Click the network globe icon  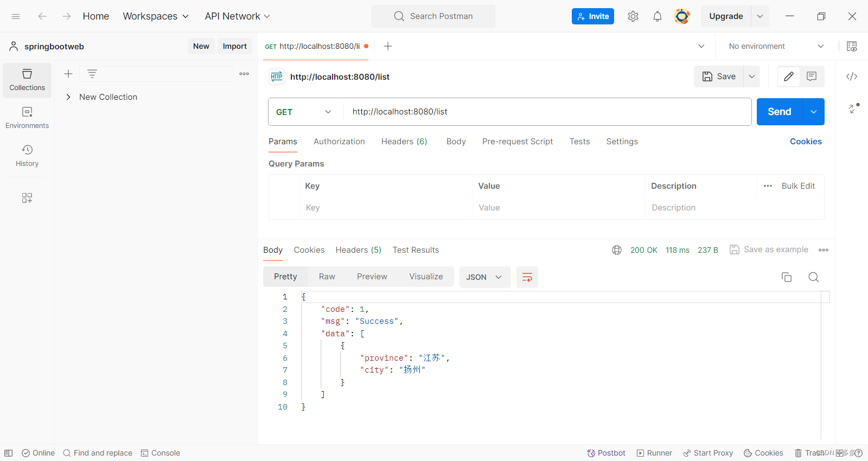(x=617, y=250)
